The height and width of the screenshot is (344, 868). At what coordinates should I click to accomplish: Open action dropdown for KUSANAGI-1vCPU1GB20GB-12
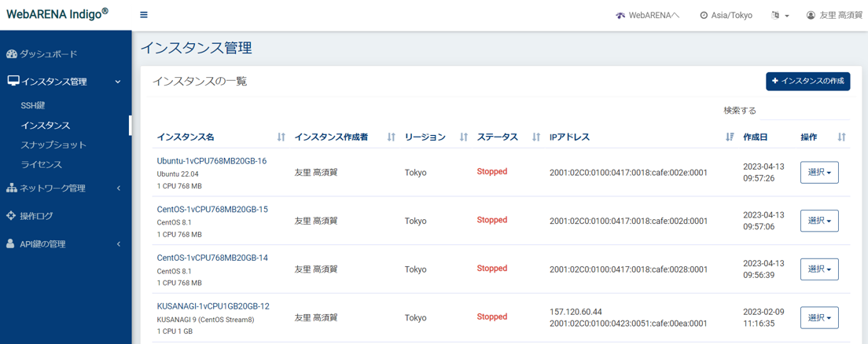pyautogui.click(x=818, y=318)
